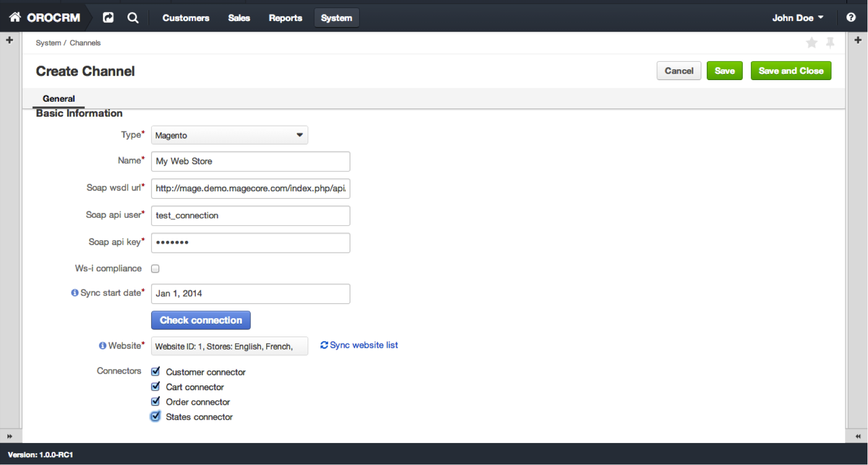Open the Reports menu
This screenshot has width=868, height=465.
click(286, 18)
